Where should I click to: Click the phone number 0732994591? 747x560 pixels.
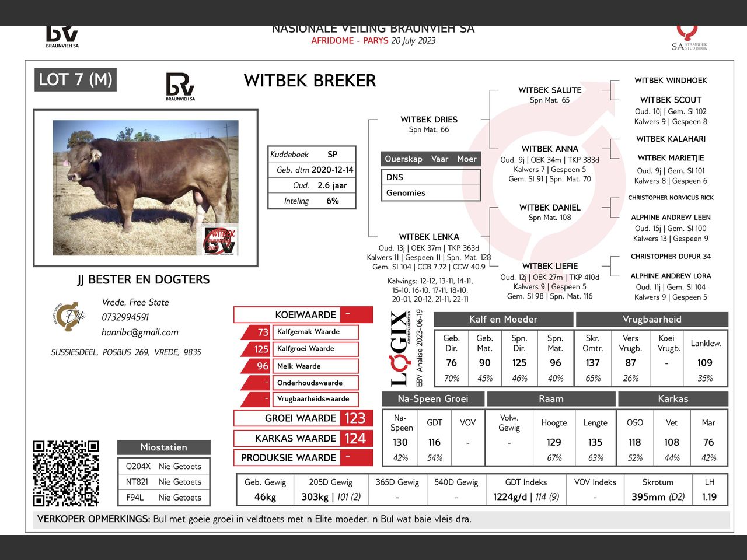tap(125, 317)
